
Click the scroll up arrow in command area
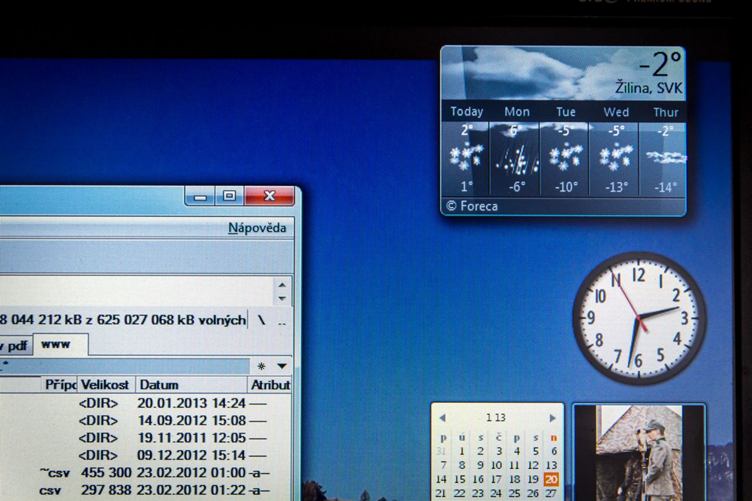(282, 285)
